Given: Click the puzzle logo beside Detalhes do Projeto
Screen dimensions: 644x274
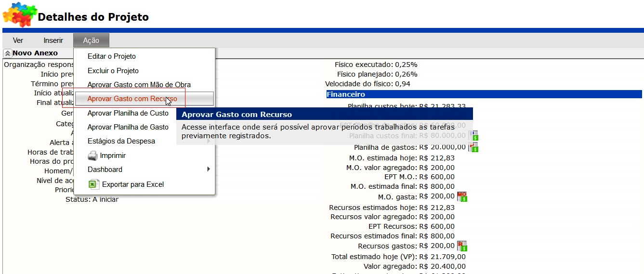Looking at the screenshot, I should [19, 14].
